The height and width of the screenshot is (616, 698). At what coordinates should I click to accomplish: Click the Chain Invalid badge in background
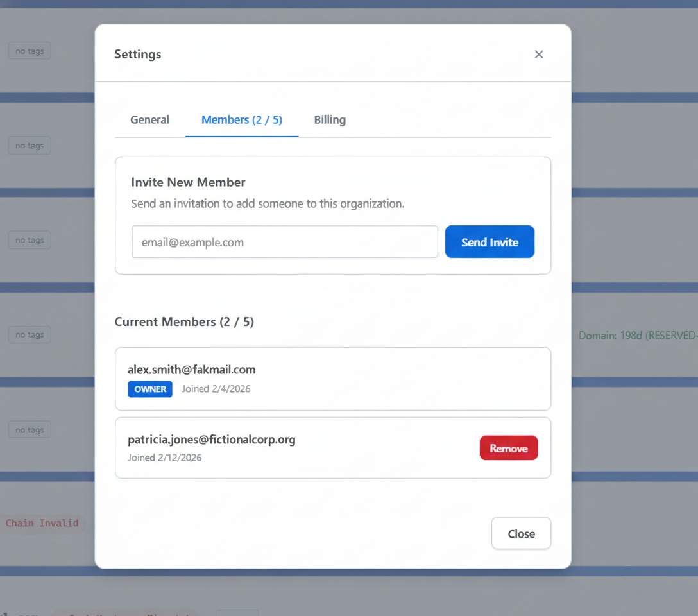click(x=42, y=523)
